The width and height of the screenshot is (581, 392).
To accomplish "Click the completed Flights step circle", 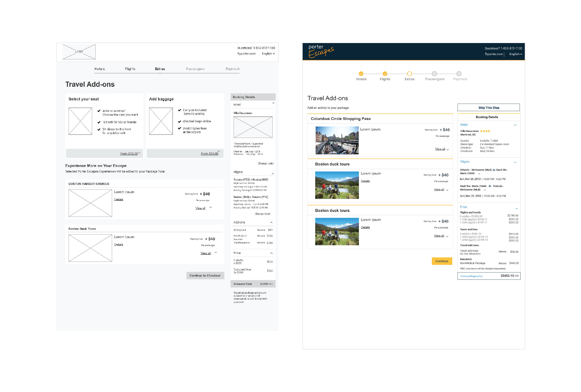I will 385,74.
